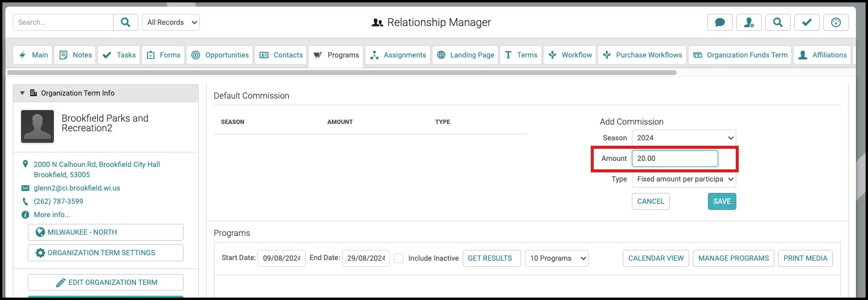This screenshot has width=868, height=300.
Task: Open CALENDAR VIEW
Action: [x=656, y=258]
